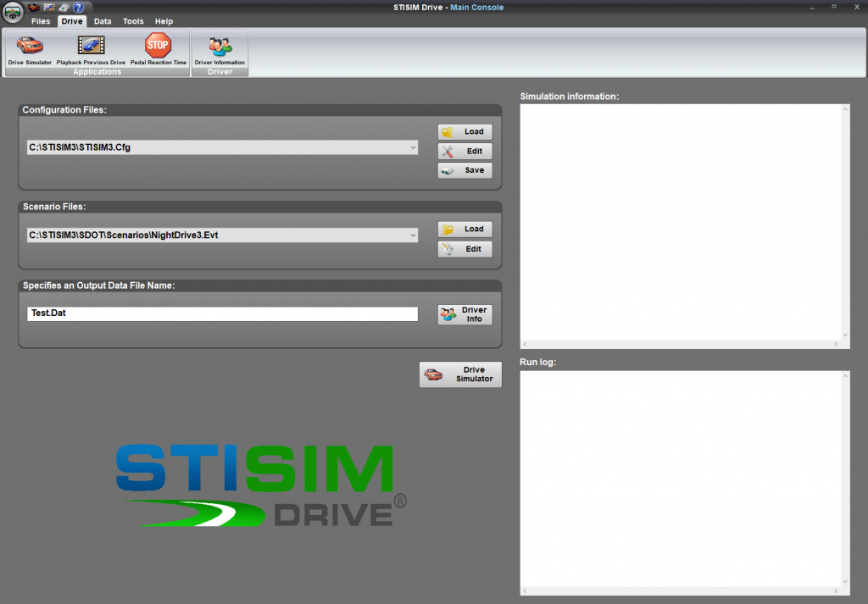This screenshot has height=604, width=868.
Task: Expand the configuration file dropdown arrow
Action: tap(413, 147)
